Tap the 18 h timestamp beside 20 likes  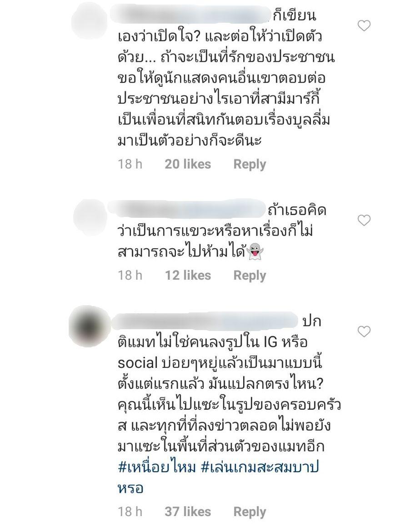point(130,164)
